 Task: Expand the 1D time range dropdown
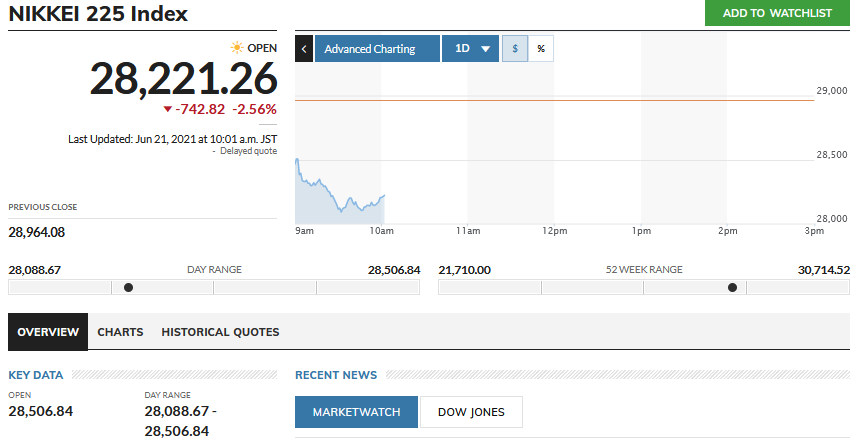click(x=470, y=49)
